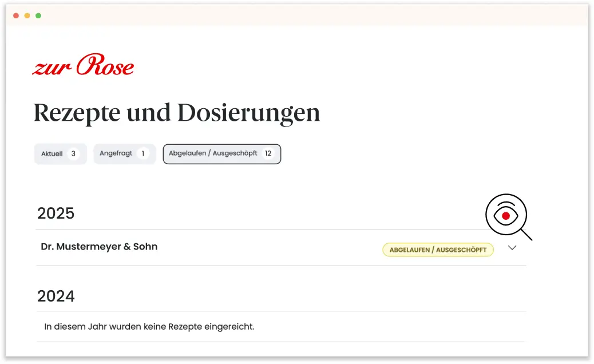This screenshot has width=594, height=364.
Task: Click the 'In diesem Jahr wurden keine Rezepte eingereicht.' text
Action: [x=149, y=326]
